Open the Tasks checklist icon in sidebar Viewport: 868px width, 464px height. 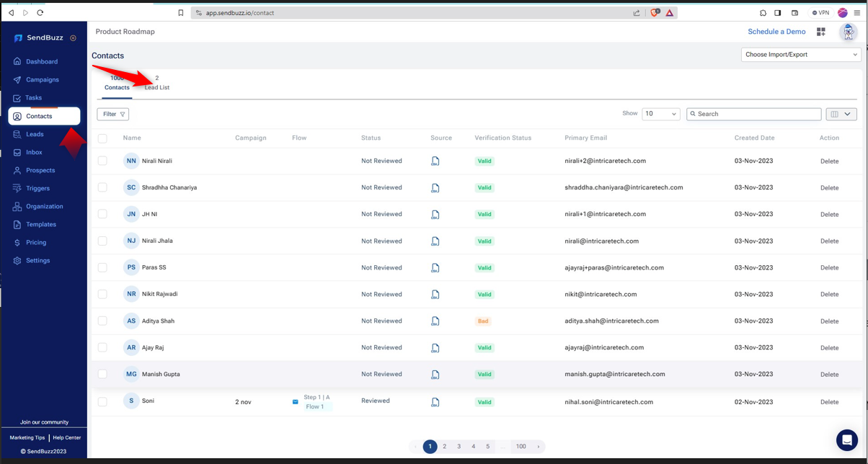click(x=17, y=98)
